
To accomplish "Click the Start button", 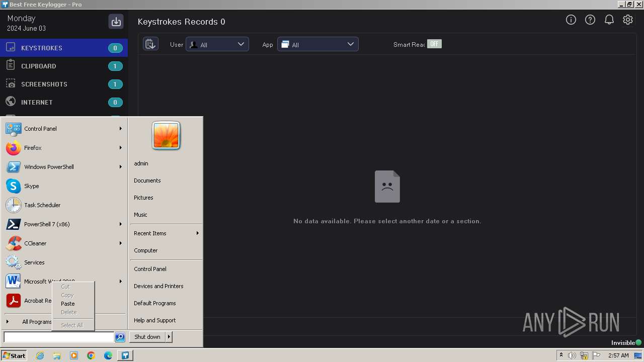I will pyautogui.click(x=14, y=355).
